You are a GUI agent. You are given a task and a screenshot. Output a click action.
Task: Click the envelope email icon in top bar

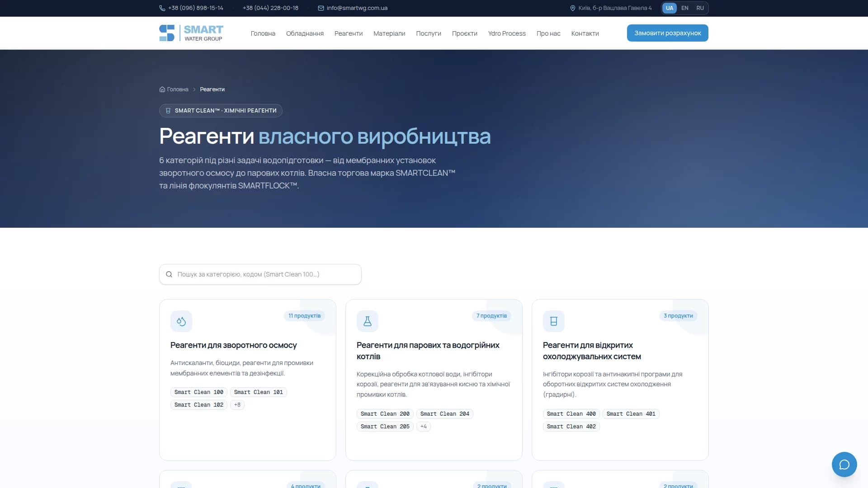coord(321,8)
